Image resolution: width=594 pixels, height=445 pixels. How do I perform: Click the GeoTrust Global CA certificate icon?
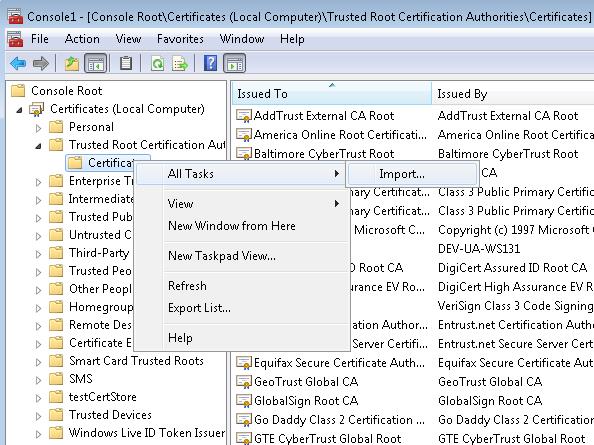(244, 382)
